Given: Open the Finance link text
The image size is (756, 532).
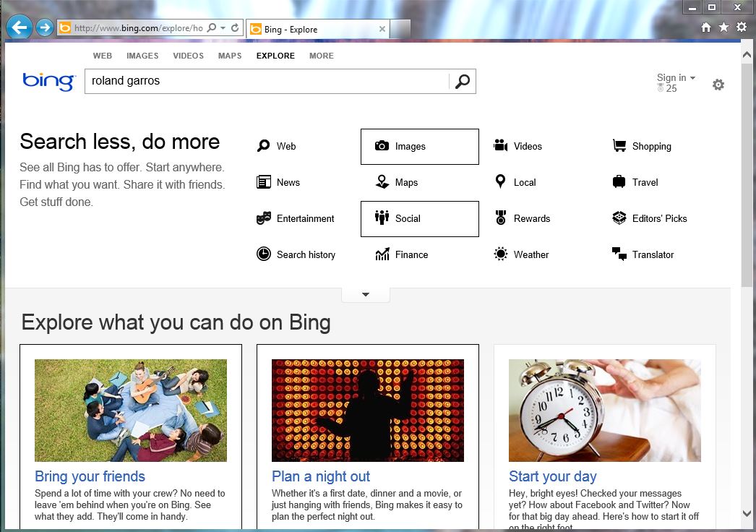Looking at the screenshot, I should pos(412,254).
